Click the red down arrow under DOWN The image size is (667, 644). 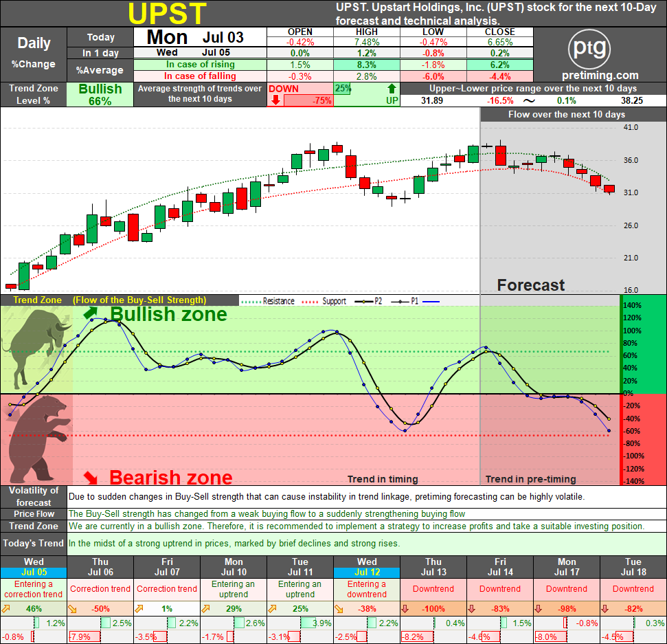pyautogui.click(x=276, y=100)
